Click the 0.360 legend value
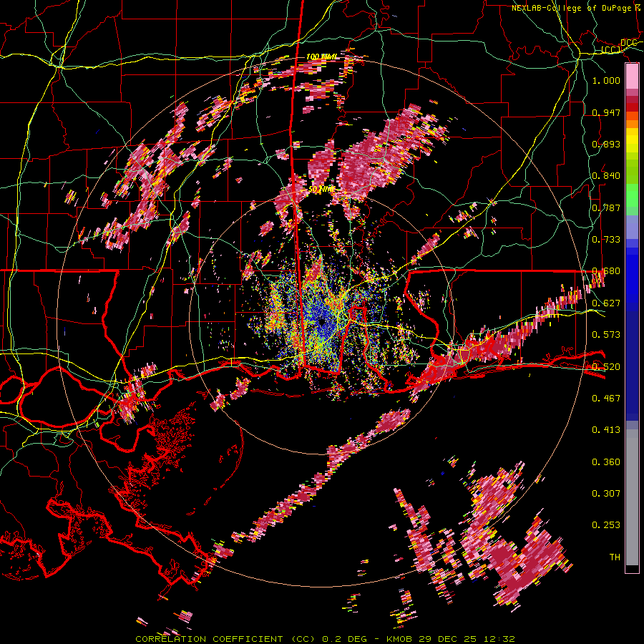Image resolution: width=644 pixels, height=644 pixels. click(606, 462)
